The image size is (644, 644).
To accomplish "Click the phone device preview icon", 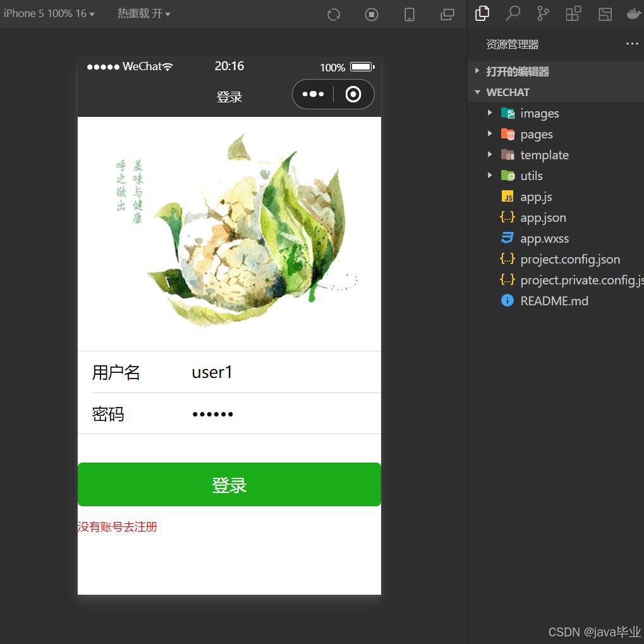I will point(409,15).
